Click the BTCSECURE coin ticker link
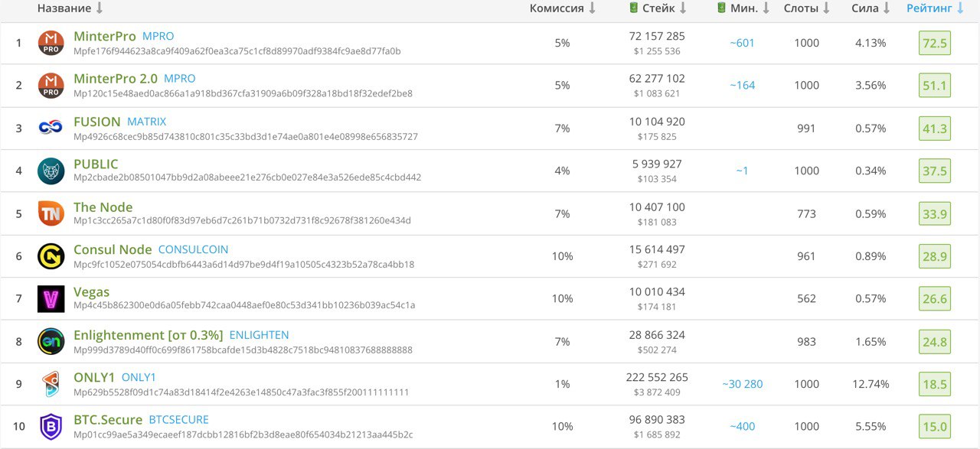 click(x=178, y=420)
